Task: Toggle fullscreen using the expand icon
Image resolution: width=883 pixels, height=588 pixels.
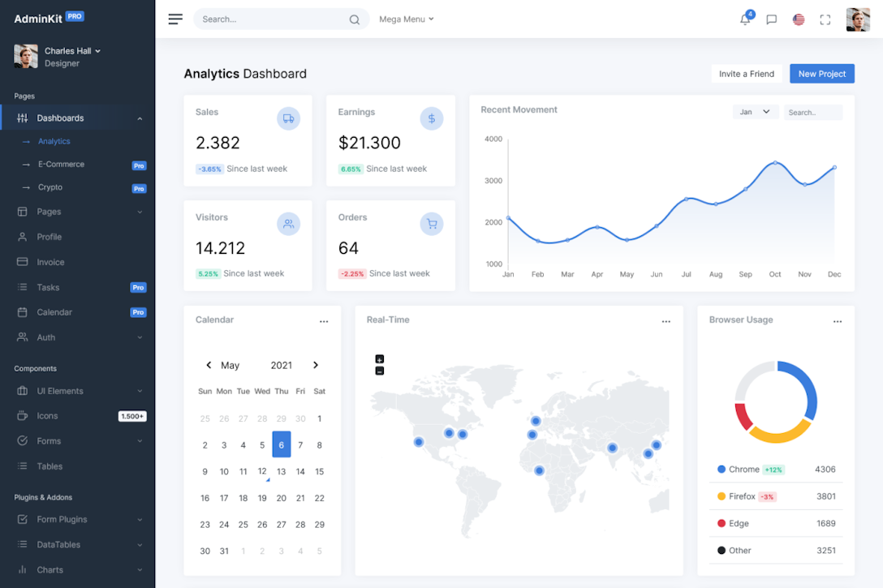Action: pos(825,19)
